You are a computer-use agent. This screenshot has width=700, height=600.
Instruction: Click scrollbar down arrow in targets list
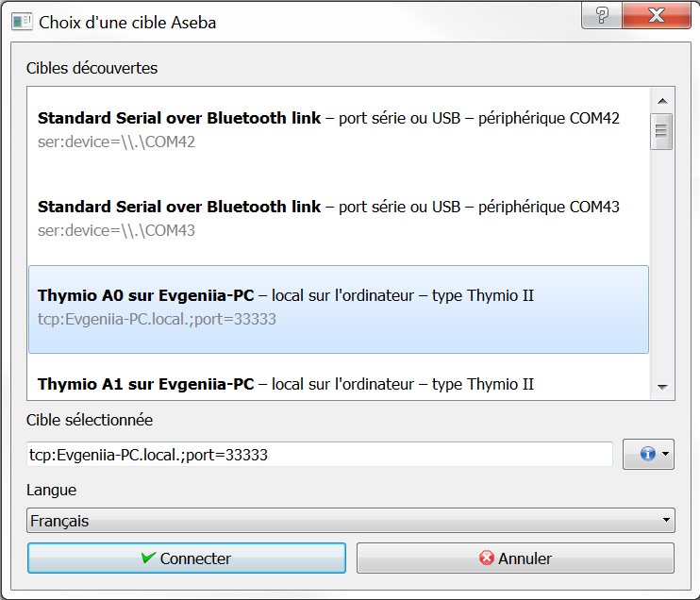pos(662,387)
